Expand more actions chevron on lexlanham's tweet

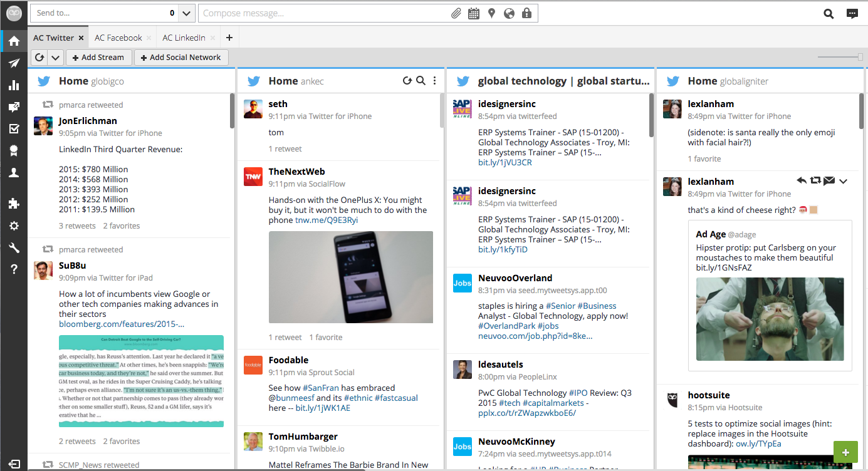[843, 181]
